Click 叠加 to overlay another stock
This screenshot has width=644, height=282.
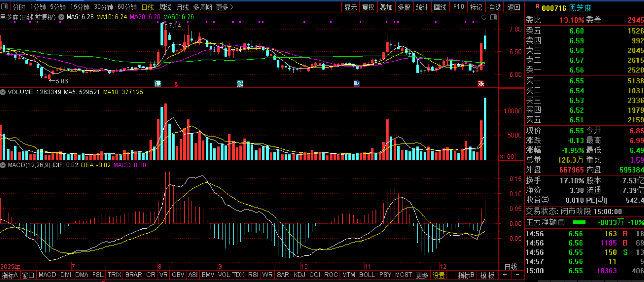[386, 7]
